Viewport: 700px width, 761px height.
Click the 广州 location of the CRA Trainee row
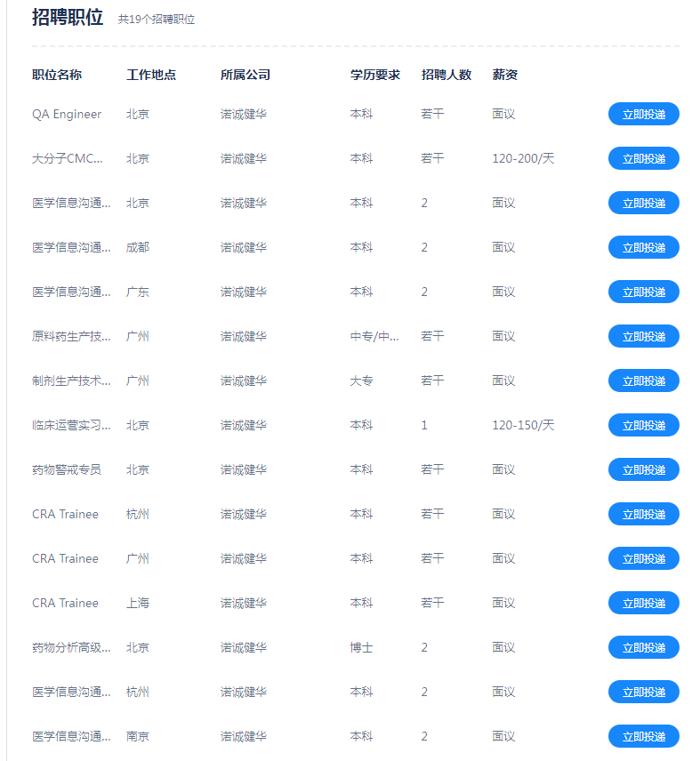coord(138,558)
